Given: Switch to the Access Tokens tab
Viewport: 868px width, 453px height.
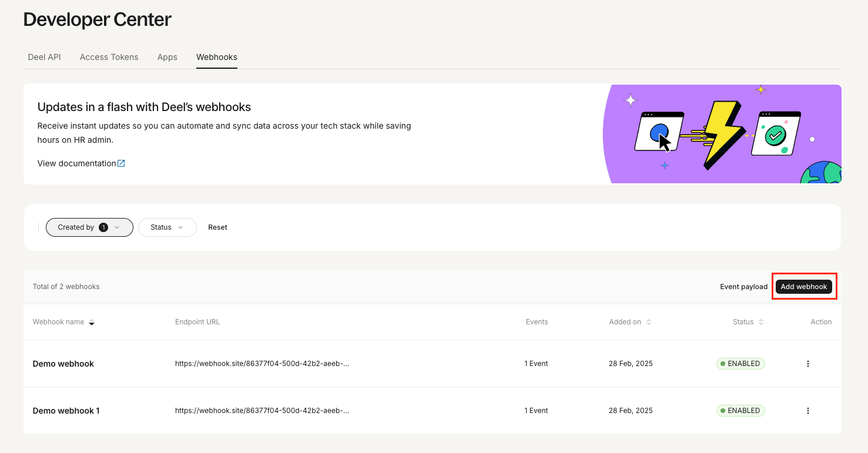Looking at the screenshot, I should point(109,57).
